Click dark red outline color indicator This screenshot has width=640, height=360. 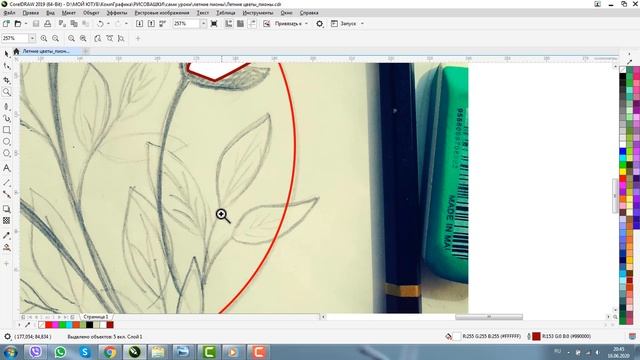pyautogui.click(x=536, y=336)
